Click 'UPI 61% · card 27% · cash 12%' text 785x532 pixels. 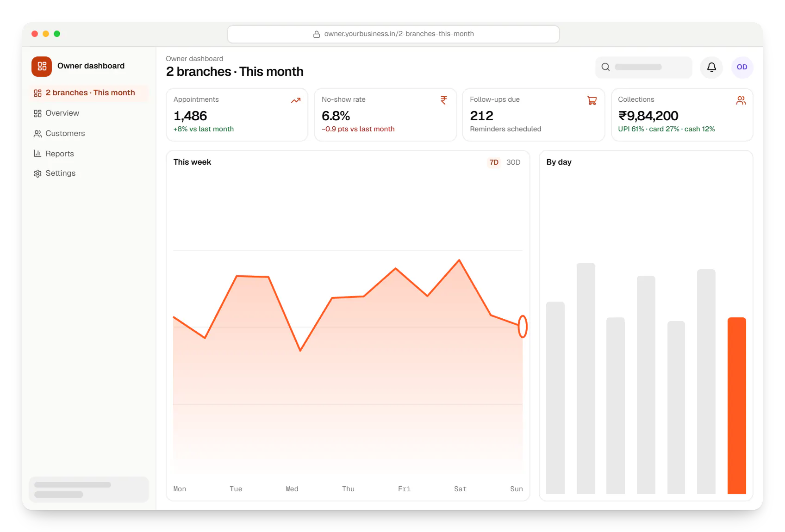coord(667,129)
